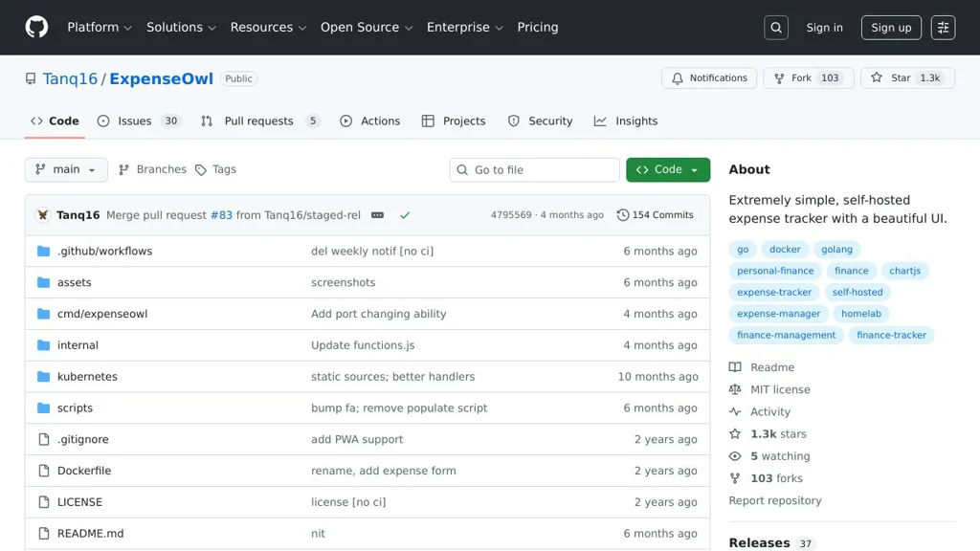Click the Tanq16 avatar icon
This screenshot has width=980, height=551.
click(x=43, y=215)
